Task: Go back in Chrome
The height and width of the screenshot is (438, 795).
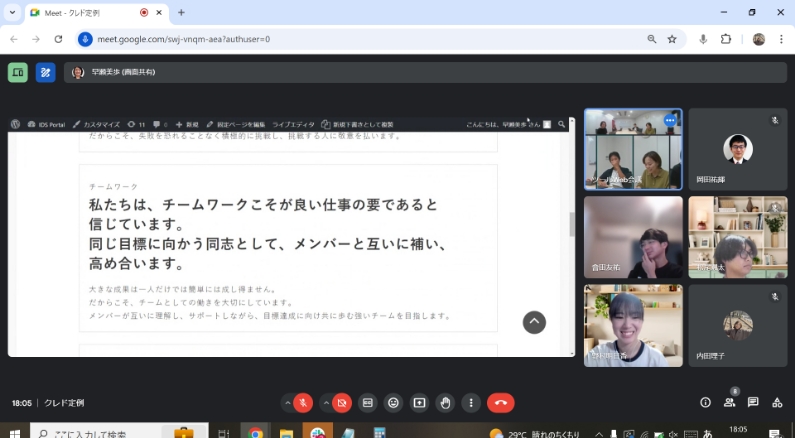Action: pyautogui.click(x=14, y=39)
